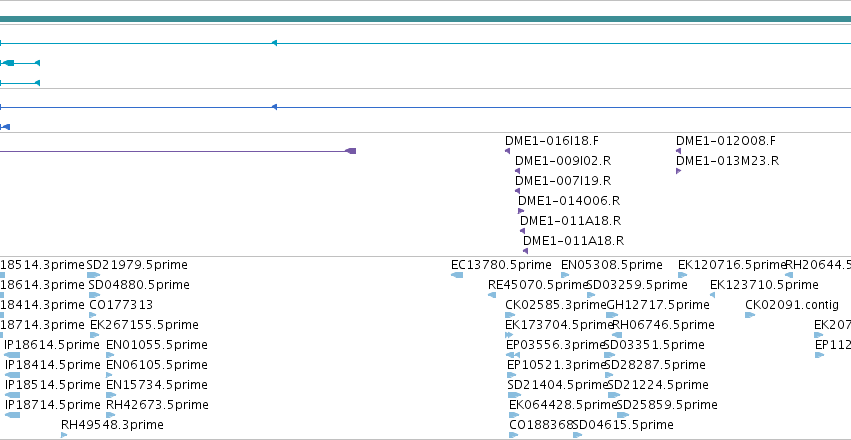This screenshot has width=851, height=440.
Task: Click the SD03351.5prime EST label
Action: coord(654,345)
